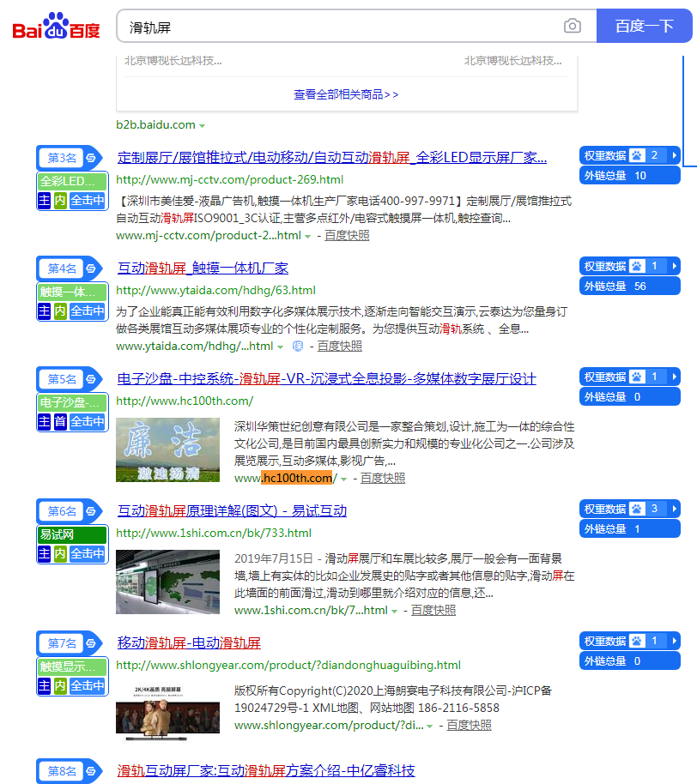697x784 pixels.
Task: Click the Baidu logo
Action: click(56, 26)
